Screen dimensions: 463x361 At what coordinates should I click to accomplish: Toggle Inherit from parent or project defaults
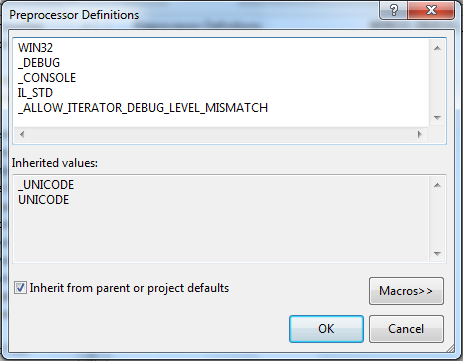[x=20, y=288]
